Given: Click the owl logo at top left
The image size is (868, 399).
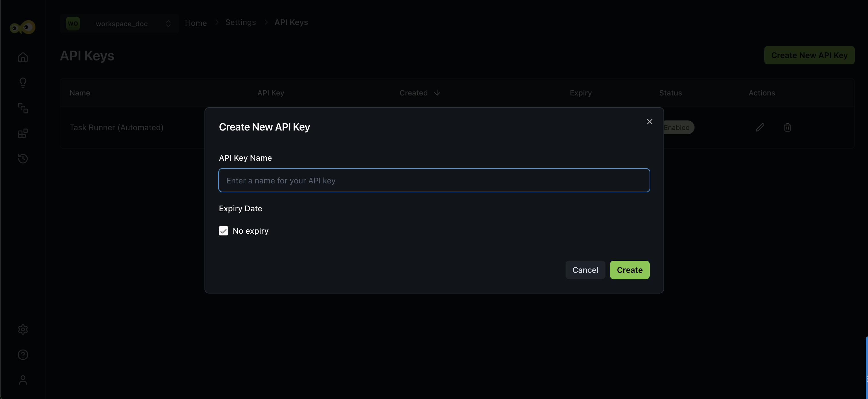Looking at the screenshot, I should pyautogui.click(x=23, y=27).
